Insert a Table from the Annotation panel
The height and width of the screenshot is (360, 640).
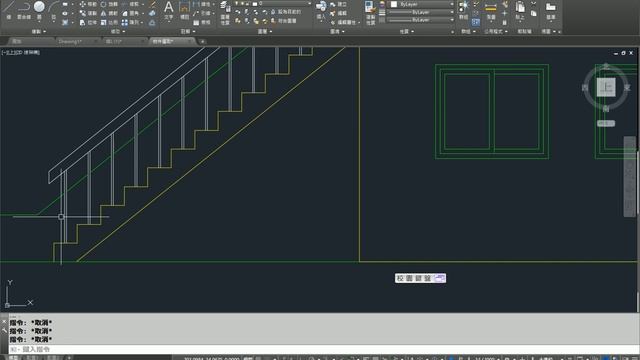tap(202, 22)
